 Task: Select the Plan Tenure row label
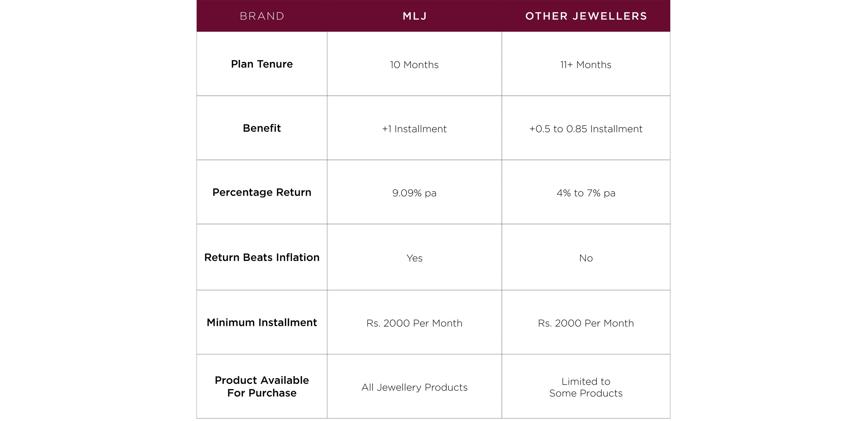pyautogui.click(x=262, y=64)
